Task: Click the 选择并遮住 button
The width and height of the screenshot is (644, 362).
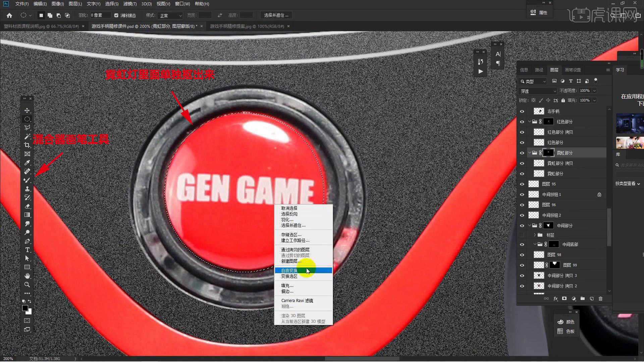Action: coord(276,15)
